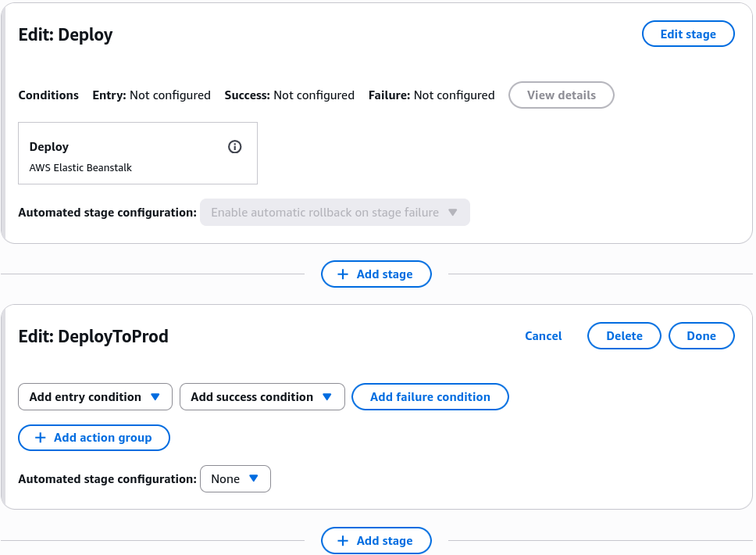Click Add failure condition button
Screen dimensions: 756x555
pyautogui.click(x=430, y=396)
